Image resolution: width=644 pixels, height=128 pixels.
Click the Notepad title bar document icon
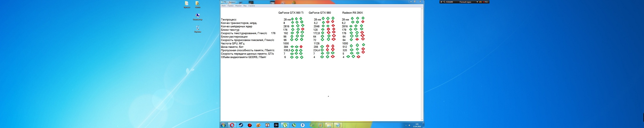click(x=222, y=2)
